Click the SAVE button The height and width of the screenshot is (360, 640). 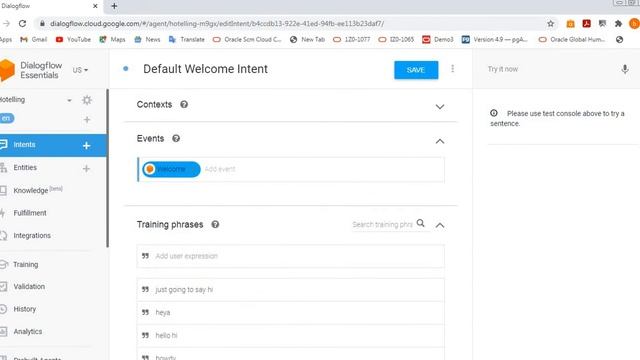[416, 70]
